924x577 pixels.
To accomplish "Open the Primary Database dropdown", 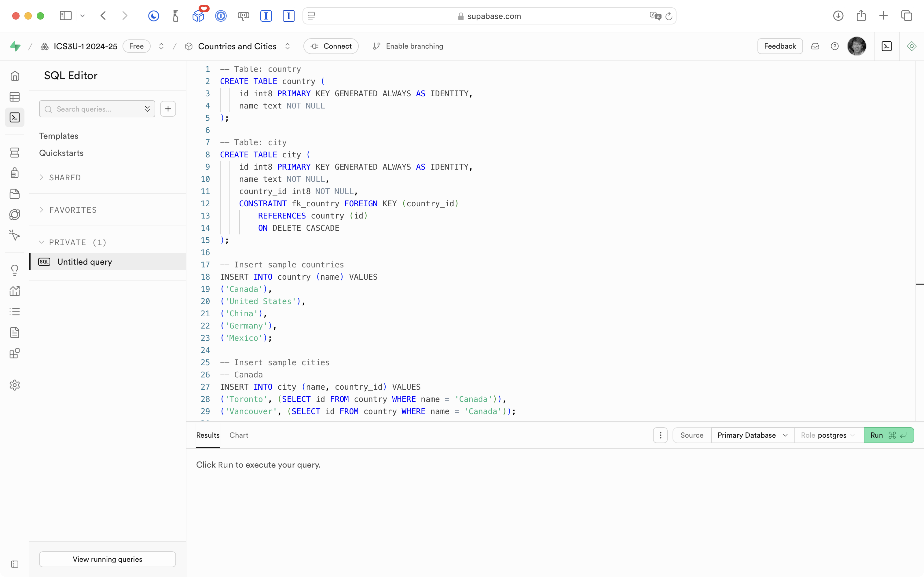I will pyautogui.click(x=752, y=435).
